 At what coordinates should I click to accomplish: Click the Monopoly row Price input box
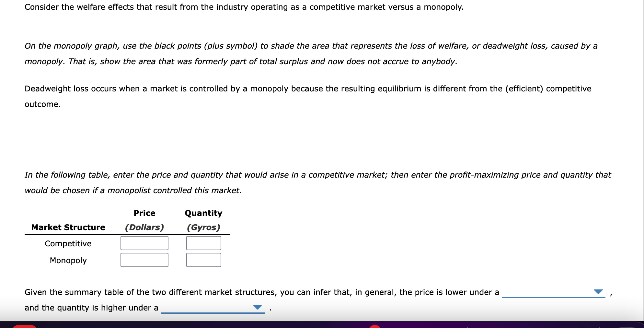point(144,260)
